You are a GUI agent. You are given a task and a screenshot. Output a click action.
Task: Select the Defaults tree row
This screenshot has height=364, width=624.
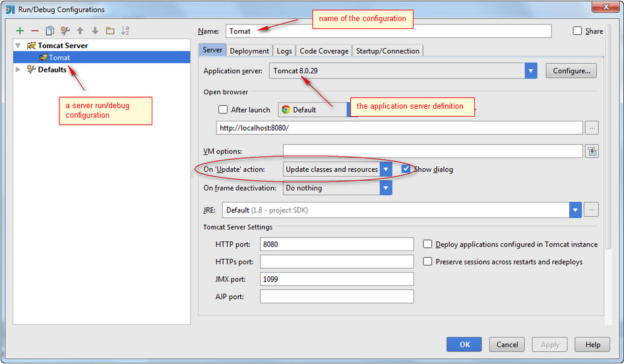pos(102,69)
